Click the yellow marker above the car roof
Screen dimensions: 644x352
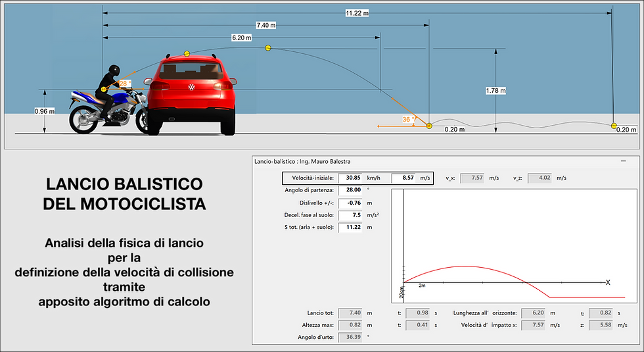pos(187,53)
